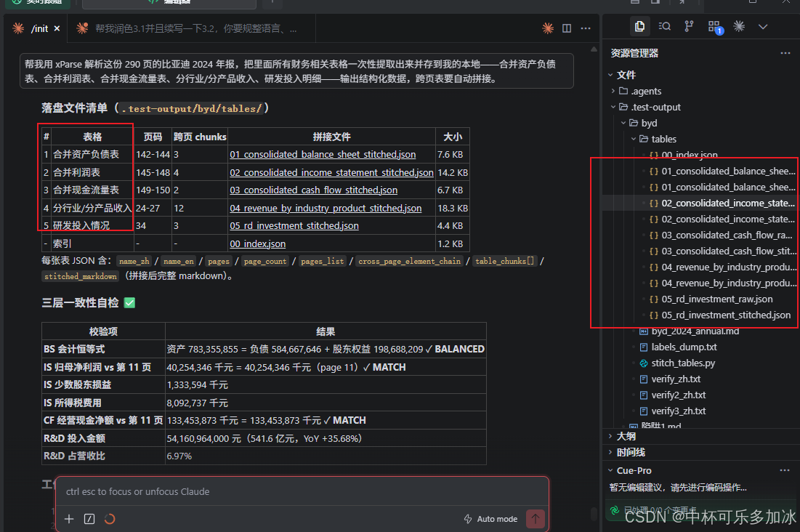Collapse the .test-output folder

[613, 107]
